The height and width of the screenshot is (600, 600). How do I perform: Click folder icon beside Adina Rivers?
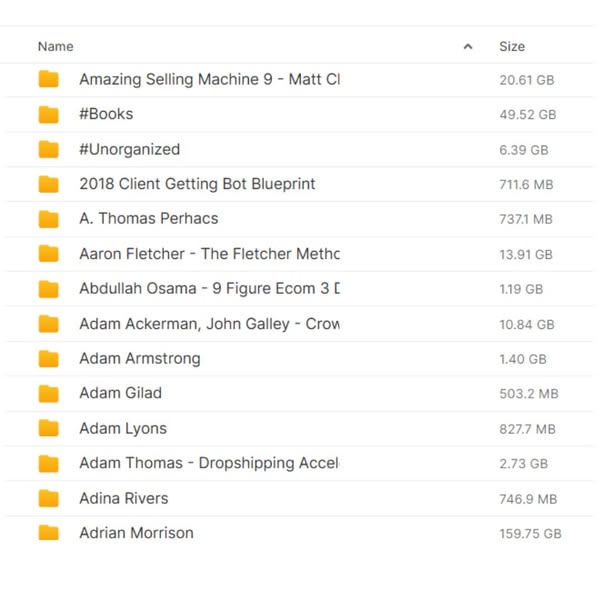point(48,498)
